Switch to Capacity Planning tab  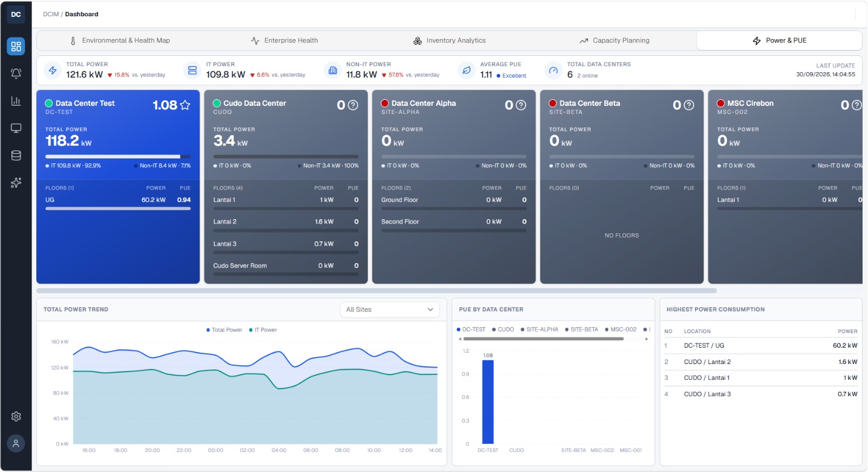(x=614, y=41)
